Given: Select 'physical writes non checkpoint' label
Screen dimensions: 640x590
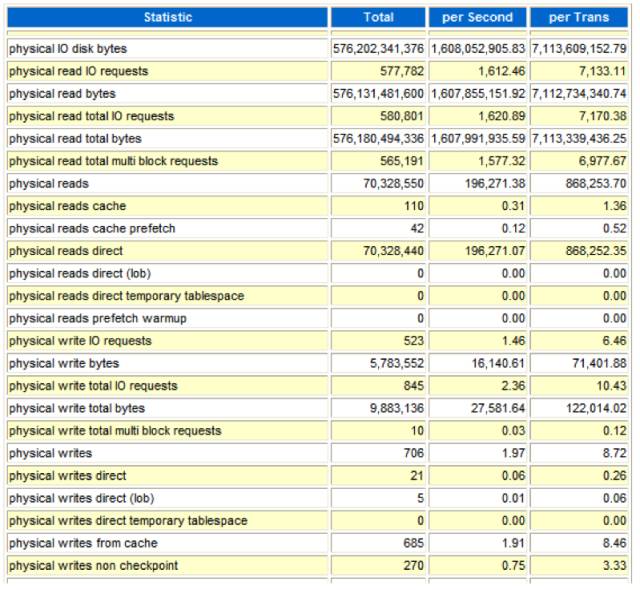Looking at the screenshot, I should pyautogui.click(x=93, y=566).
